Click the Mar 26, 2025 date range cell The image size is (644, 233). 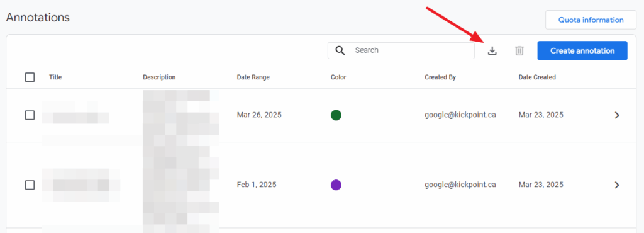pyautogui.click(x=259, y=115)
